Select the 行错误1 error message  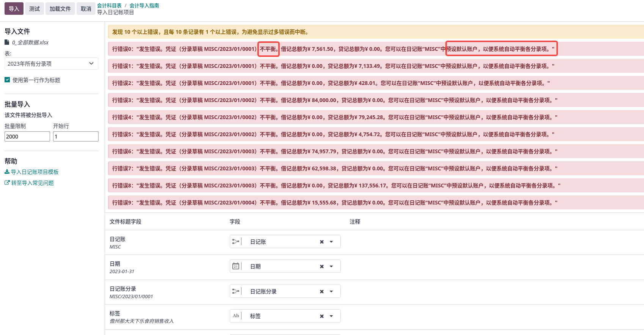click(376, 66)
